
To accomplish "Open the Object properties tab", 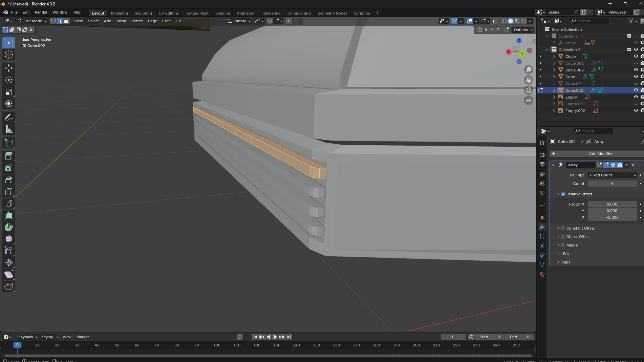I will [x=542, y=217].
